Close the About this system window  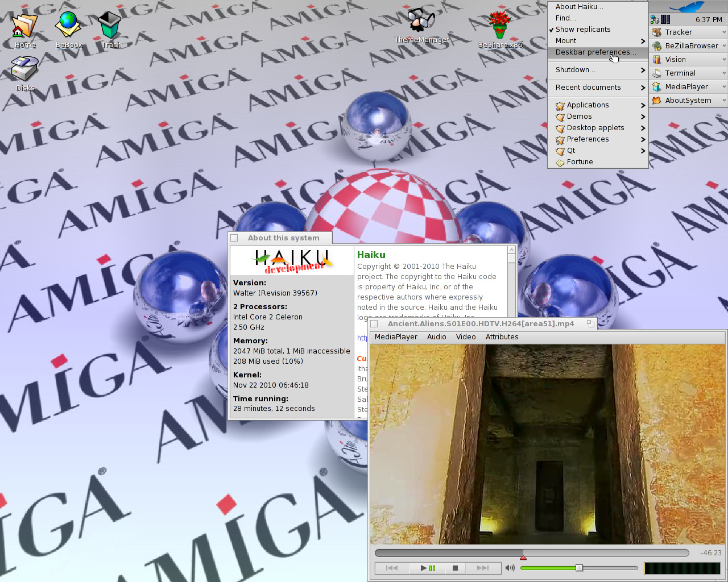click(234, 238)
